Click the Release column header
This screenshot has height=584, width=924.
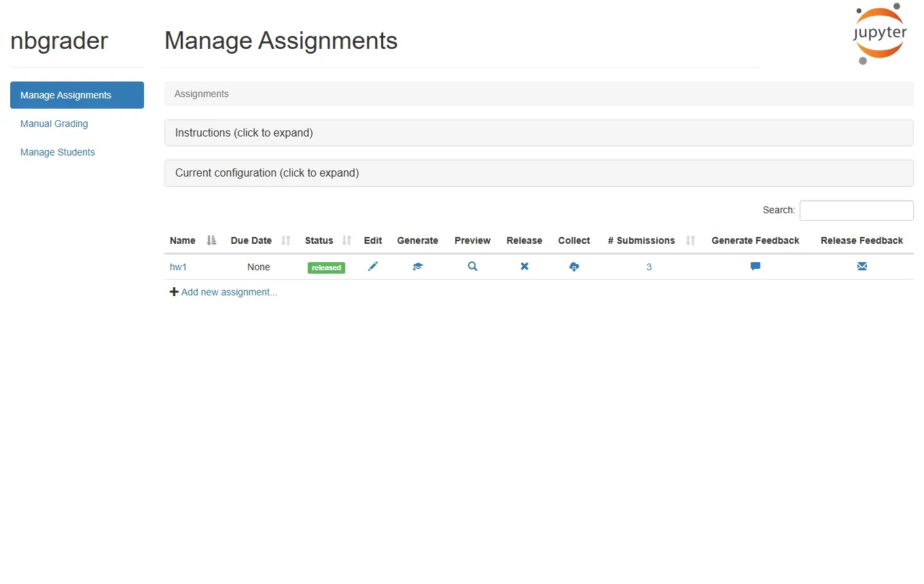[x=525, y=240]
